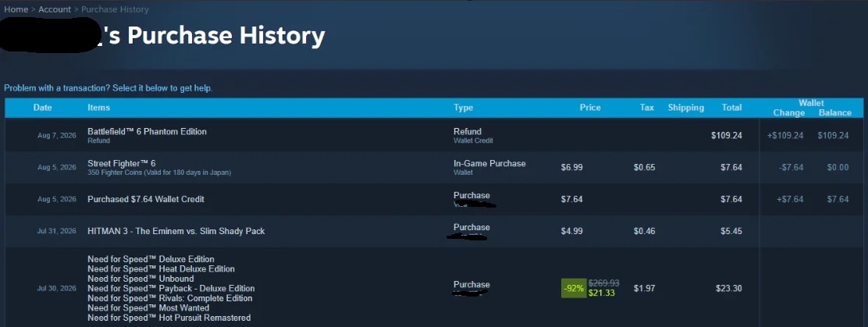
Task: Click Need for Speed Deluxe Edition item
Action: (x=151, y=259)
